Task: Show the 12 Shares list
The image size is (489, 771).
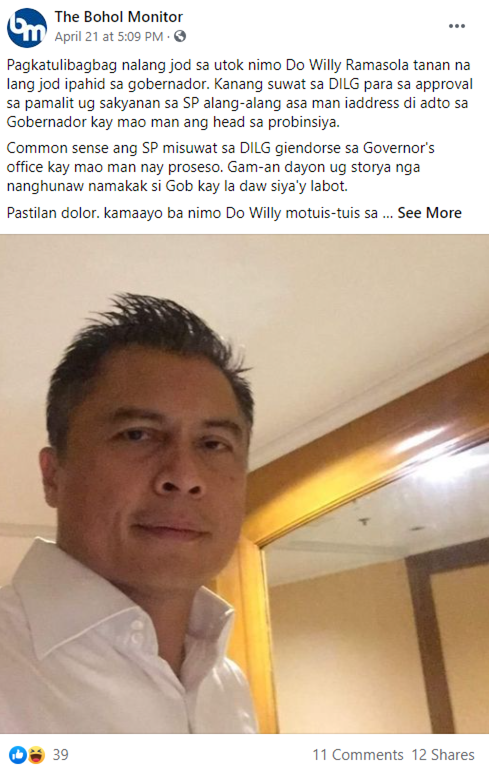Action: pos(443,754)
